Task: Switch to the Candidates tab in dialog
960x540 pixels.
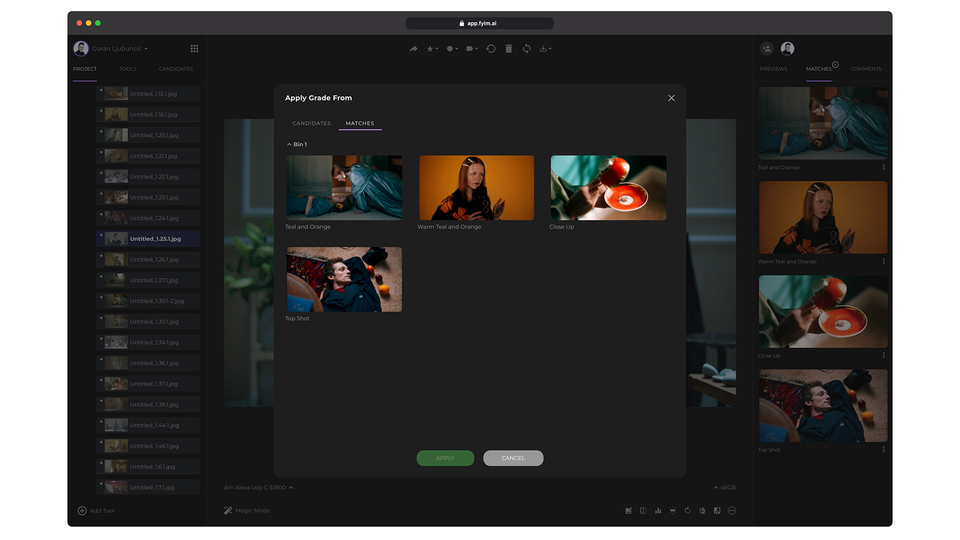Action: point(311,123)
